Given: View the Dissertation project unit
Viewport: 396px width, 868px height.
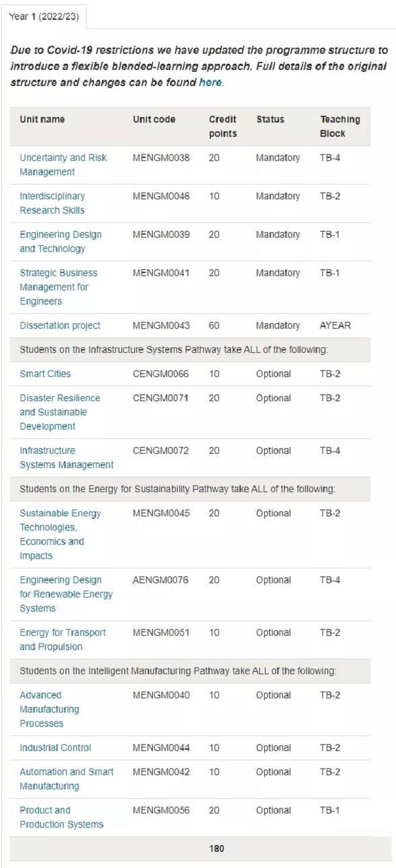Looking at the screenshot, I should coord(60,326).
